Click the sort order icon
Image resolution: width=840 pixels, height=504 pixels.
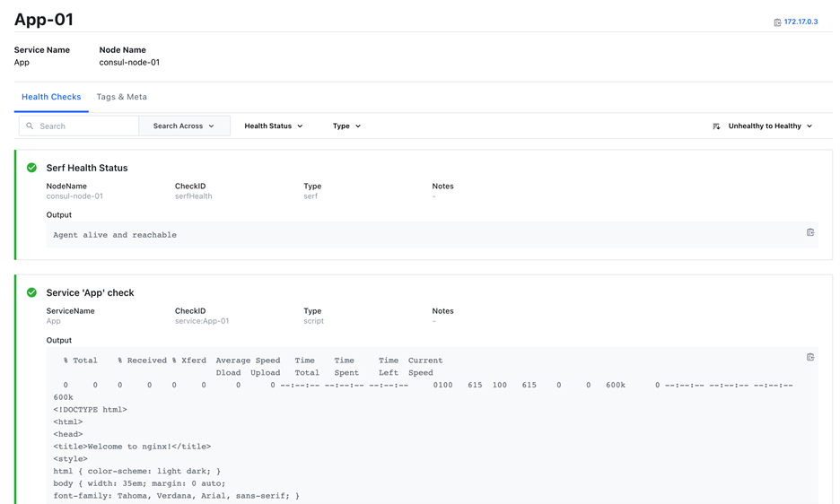click(716, 126)
